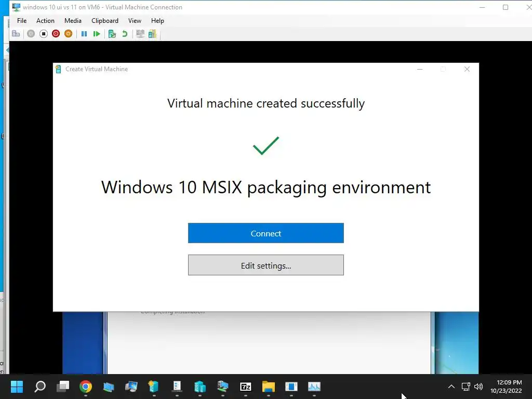The image size is (532, 399).
Task: Click the Create Virtual Machine title icon
Action: coord(58,69)
